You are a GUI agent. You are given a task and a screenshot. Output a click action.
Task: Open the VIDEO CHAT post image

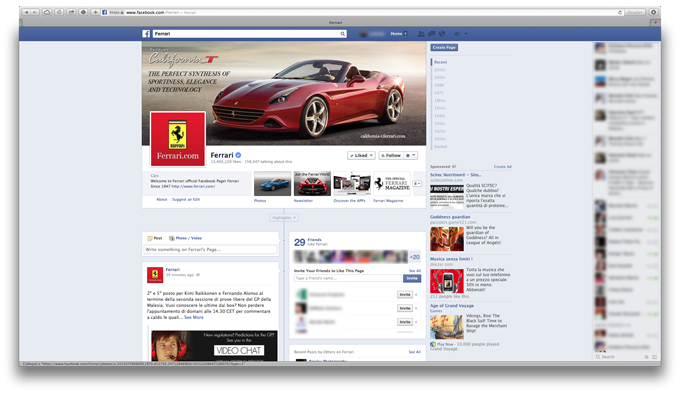214,346
